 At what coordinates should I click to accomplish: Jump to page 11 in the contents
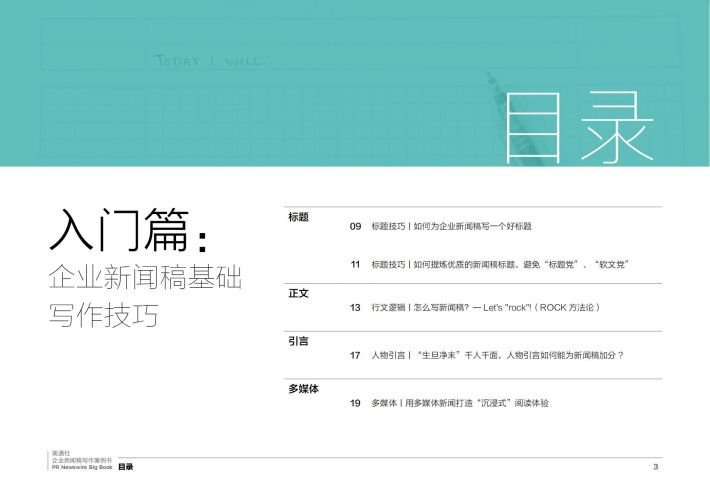pos(355,264)
